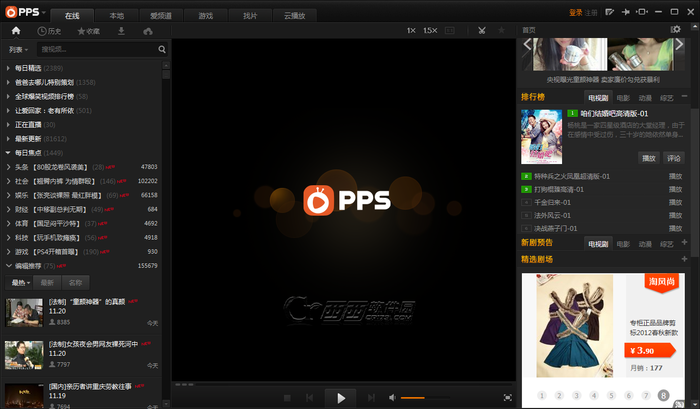
Task: Expand the 最新更新 category
Action: coord(8,139)
